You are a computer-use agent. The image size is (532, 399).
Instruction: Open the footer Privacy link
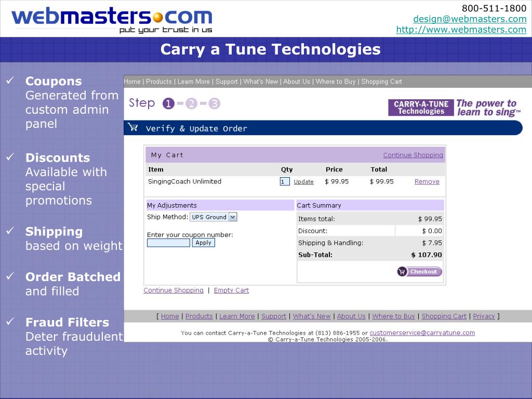[484, 316]
